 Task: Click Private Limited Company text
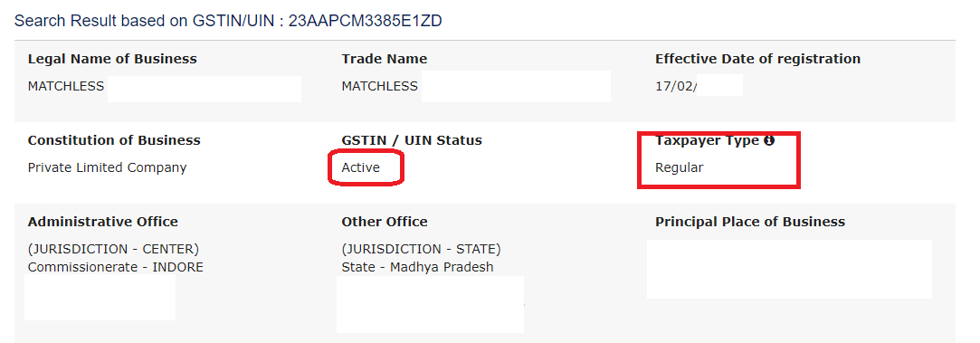(x=108, y=167)
